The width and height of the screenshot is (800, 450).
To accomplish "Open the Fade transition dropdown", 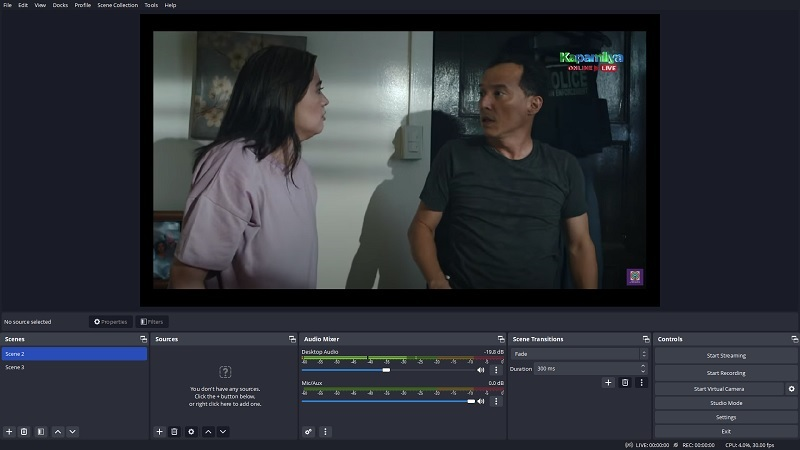I will tap(580, 354).
